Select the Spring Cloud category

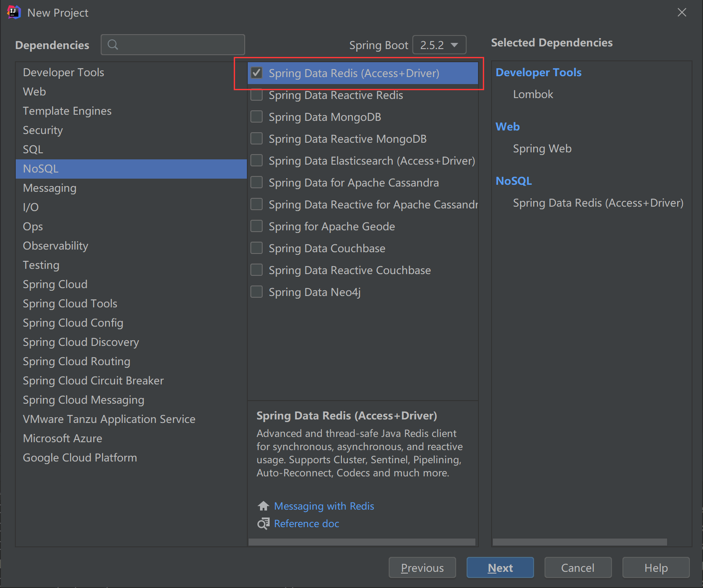point(131,284)
